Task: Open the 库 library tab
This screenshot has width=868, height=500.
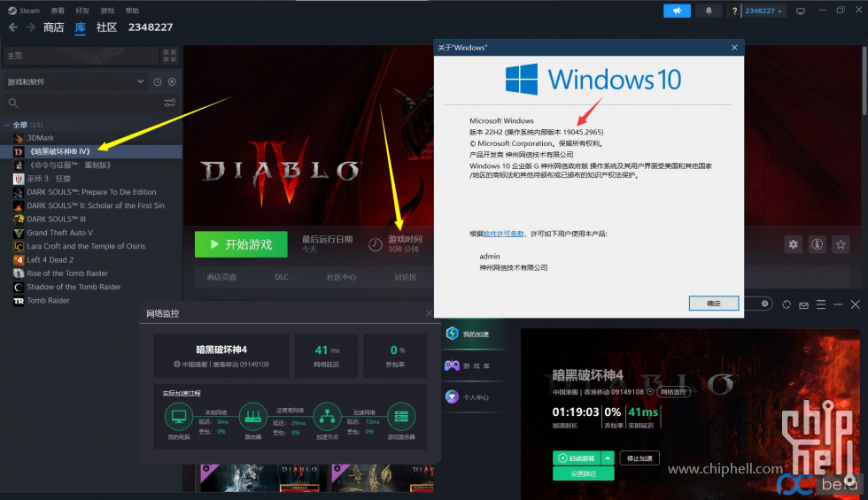Action: pyautogui.click(x=81, y=27)
